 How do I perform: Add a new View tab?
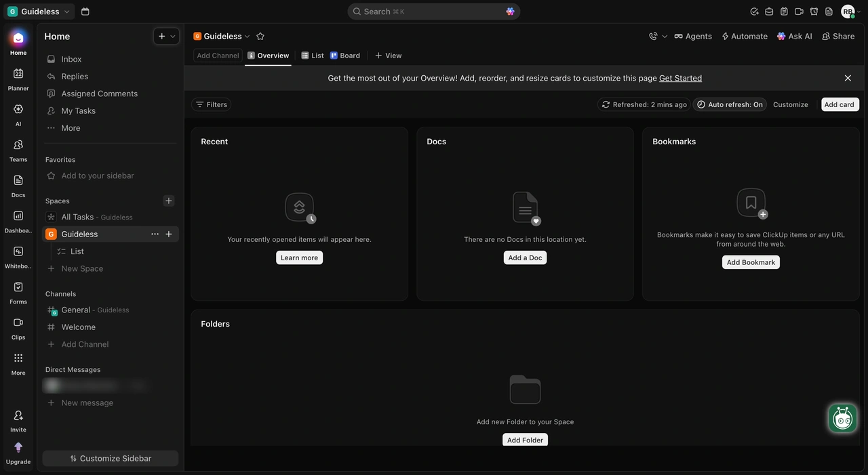click(x=389, y=56)
